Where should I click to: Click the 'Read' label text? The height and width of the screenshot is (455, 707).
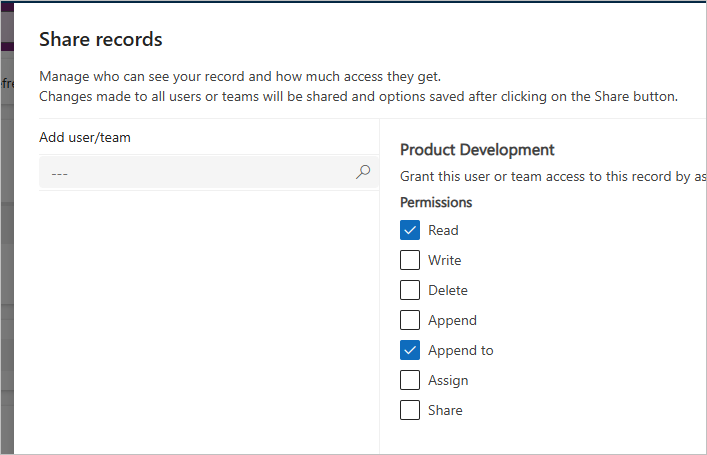(443, 230)
